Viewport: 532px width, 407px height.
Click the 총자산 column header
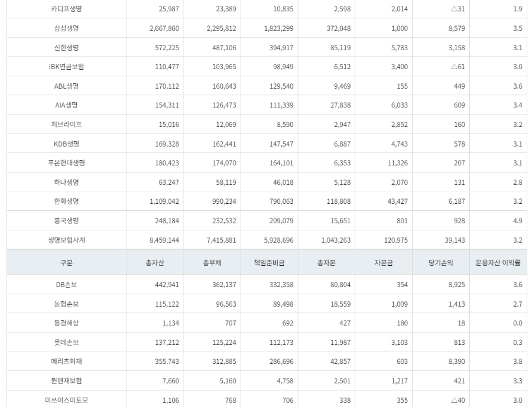pyautogui.click(x=155, y=262)
